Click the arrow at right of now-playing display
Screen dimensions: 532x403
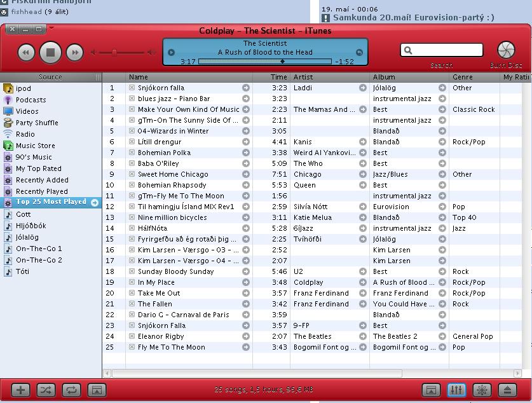coord(359,52)
